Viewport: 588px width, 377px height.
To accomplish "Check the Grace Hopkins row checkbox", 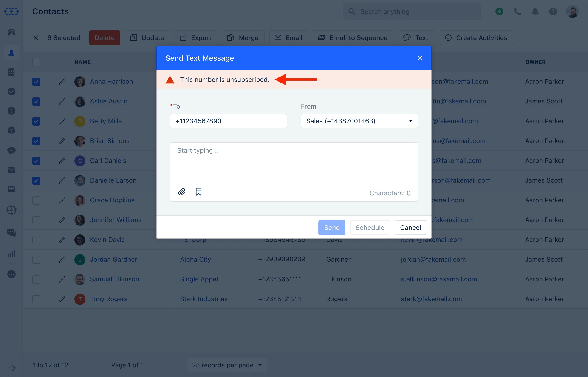I will tap(36, 200).
